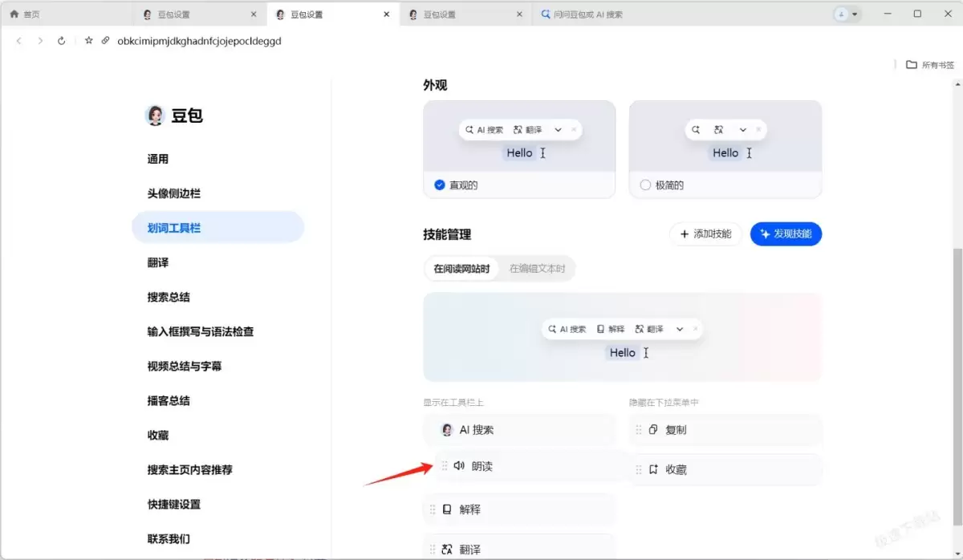Click the avatar icon beside AI 搜索 skill
The height and width of the screenshot is (560, 963).
(447, 430)
